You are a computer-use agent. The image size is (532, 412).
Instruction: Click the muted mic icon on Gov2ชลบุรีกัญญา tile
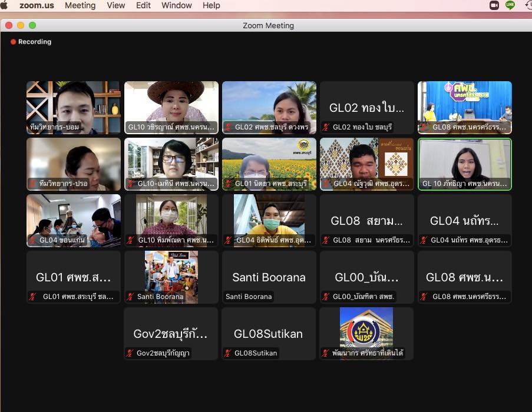pos(130,353)
